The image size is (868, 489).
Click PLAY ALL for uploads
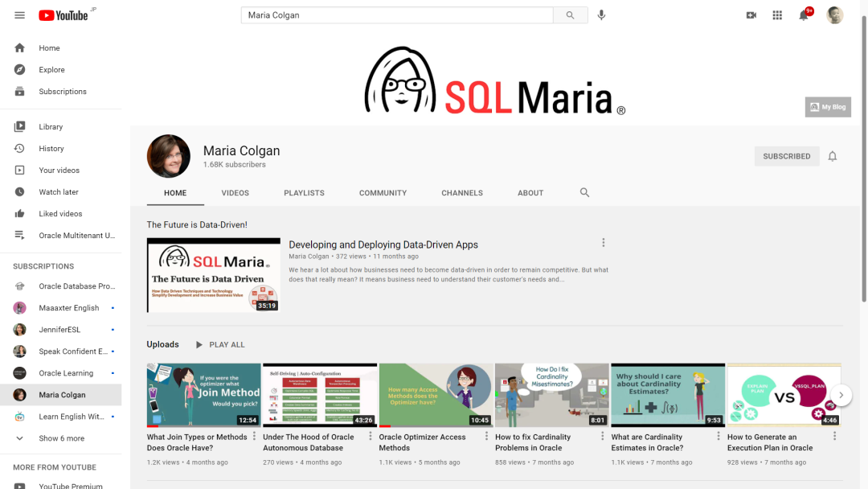220,344
